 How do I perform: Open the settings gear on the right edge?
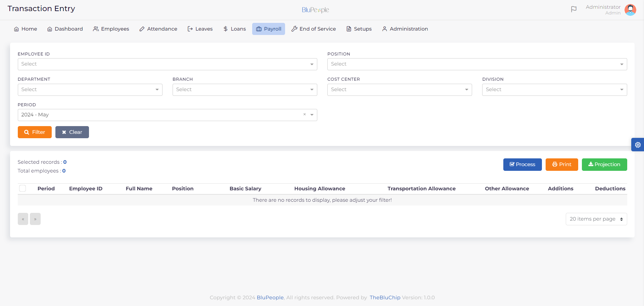pos(638,145)
